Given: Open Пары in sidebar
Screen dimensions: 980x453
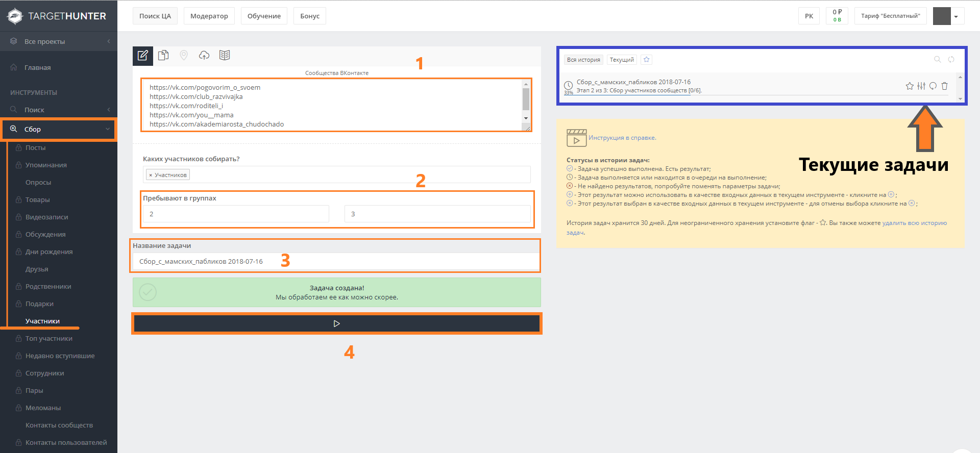Looking at the screenshot, I should pyautogui.click(x=34, y=390).
